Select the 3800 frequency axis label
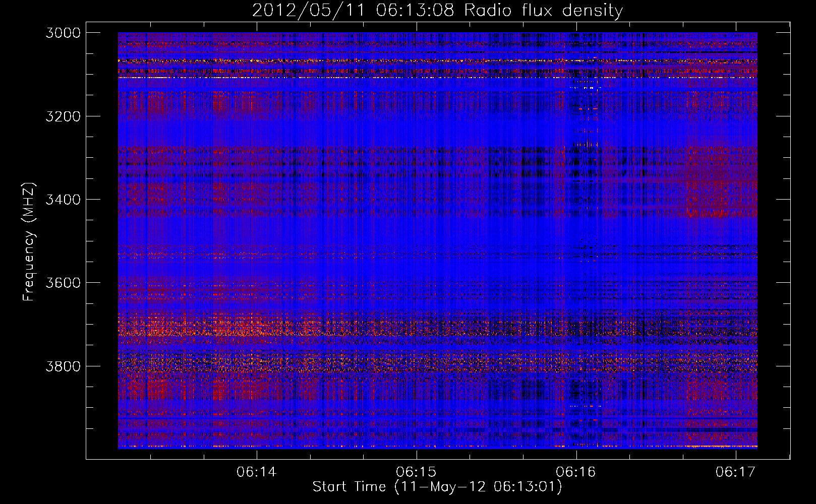816x504 pixels. [x=63, y=366]
